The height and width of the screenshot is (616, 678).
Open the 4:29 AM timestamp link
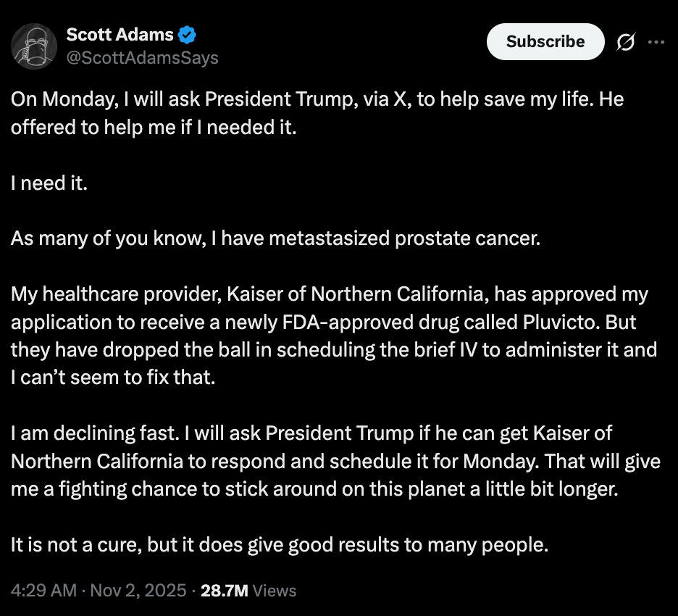click(43, 591)
